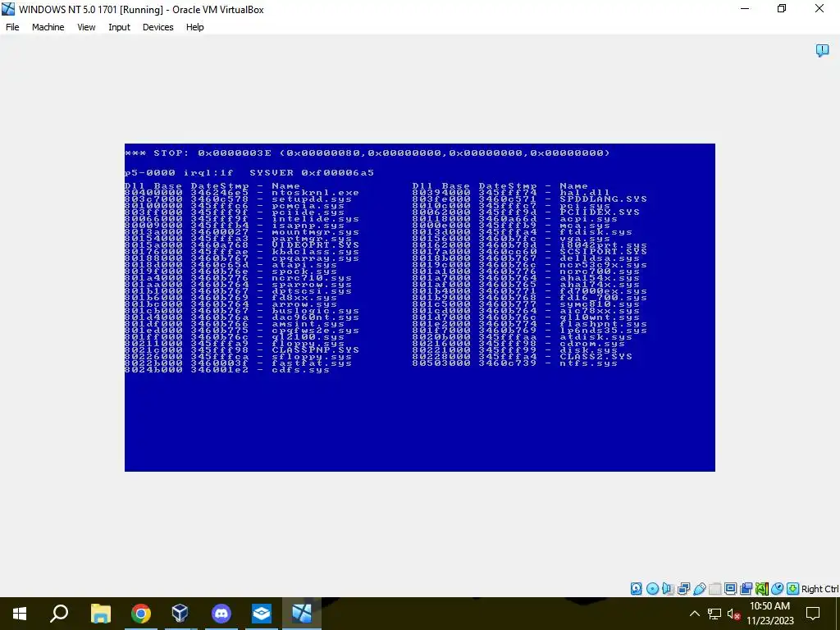Open the taskbar clock and date
Viewport: 840px width, 630px height.
pos(769,614)
